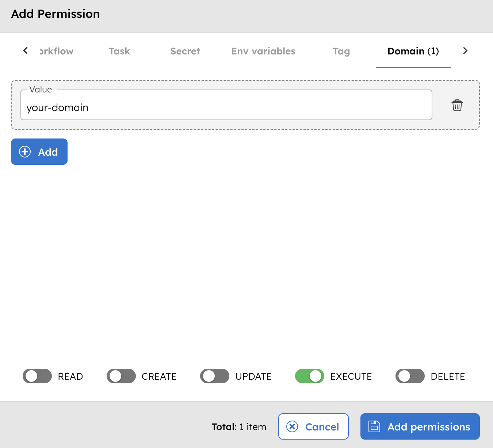Select the Domain (1) tab

point(413,51)
